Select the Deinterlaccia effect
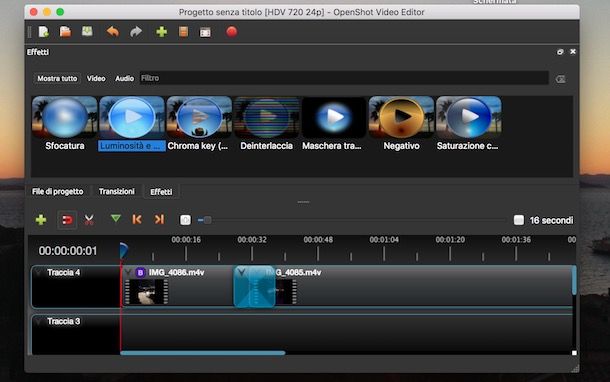The image size is (610, 382). click(x=266, y=124)
